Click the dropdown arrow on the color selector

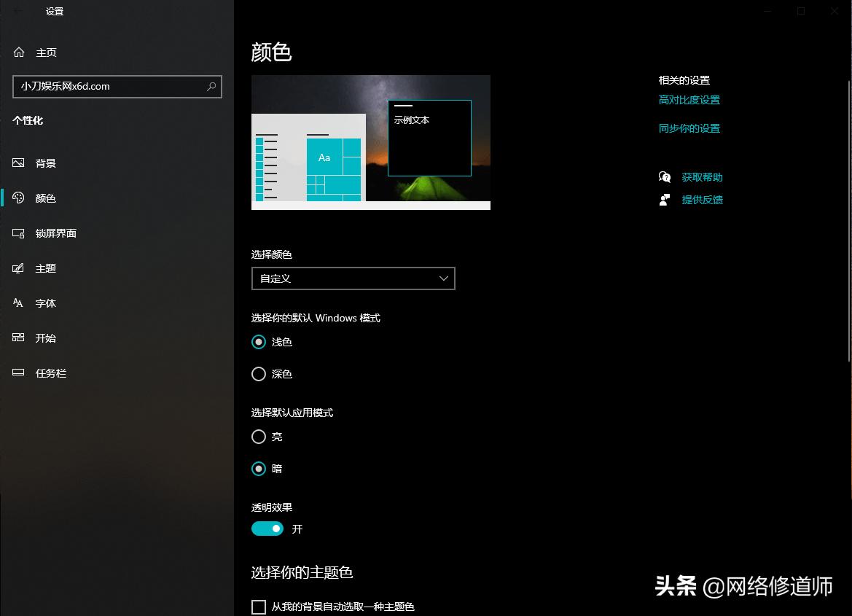click(443, 278)
